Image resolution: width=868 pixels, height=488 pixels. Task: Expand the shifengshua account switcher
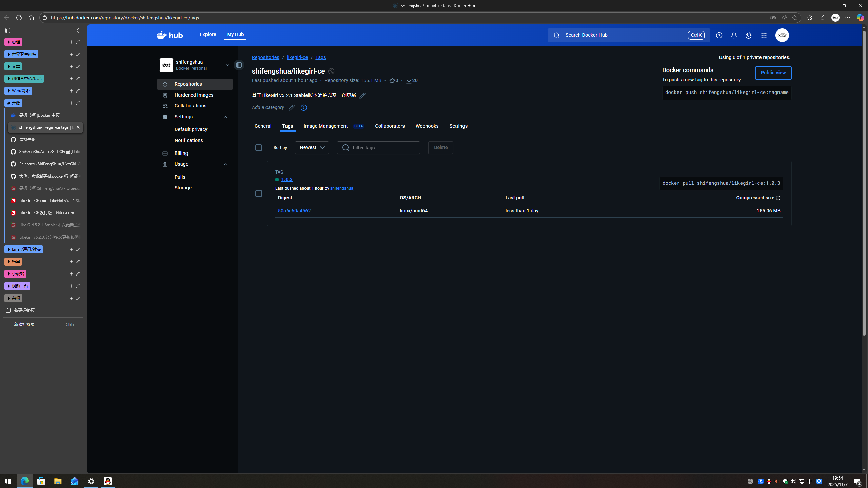click(227, 65)
